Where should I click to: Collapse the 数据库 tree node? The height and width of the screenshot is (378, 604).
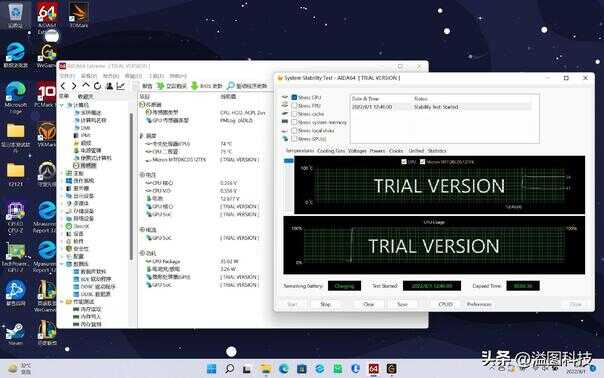click(62, 264)
